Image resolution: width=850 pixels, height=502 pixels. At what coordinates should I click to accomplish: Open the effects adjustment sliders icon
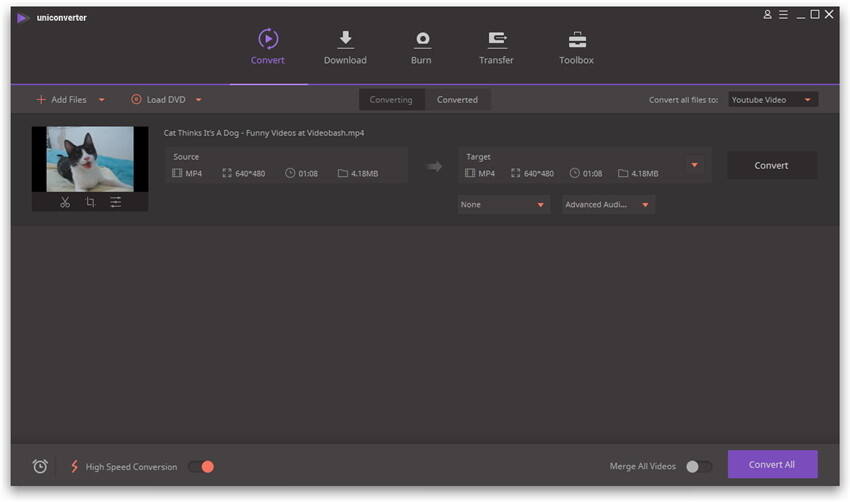[x=115, y=202]
